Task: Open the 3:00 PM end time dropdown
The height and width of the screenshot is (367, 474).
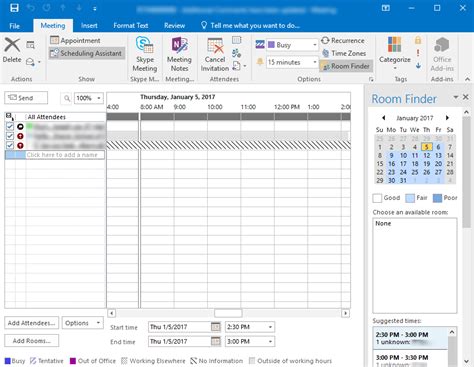Action: tap(270, 341)
